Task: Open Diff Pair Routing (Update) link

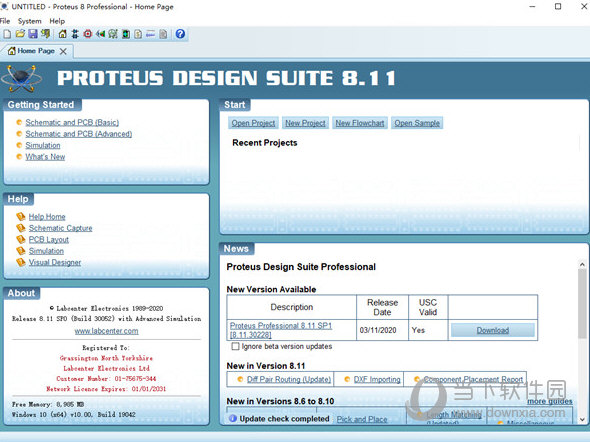Action: tap(289, 379)
